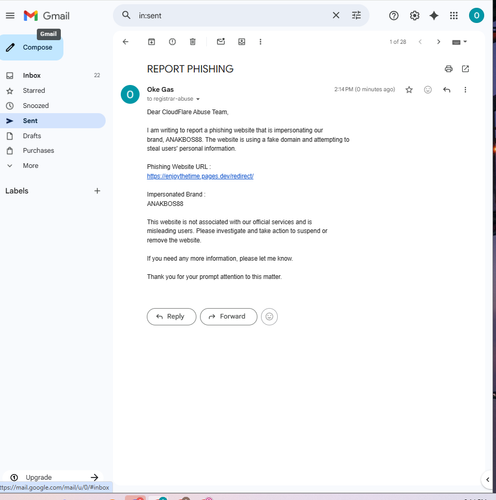Click the Gmail logo
The height and width of the screenshot is (500, 496).
tap(46, 16)
